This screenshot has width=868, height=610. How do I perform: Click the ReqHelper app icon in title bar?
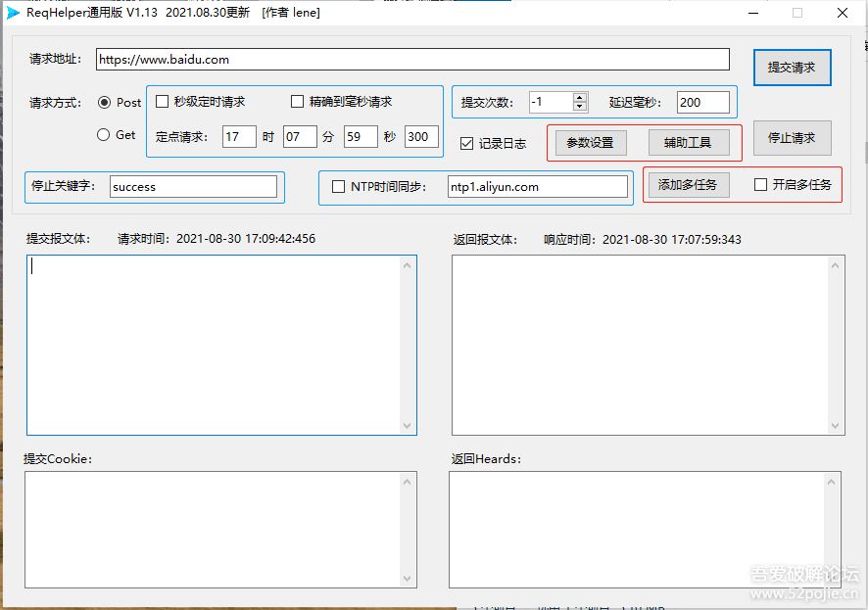click(x=12, y=13)
